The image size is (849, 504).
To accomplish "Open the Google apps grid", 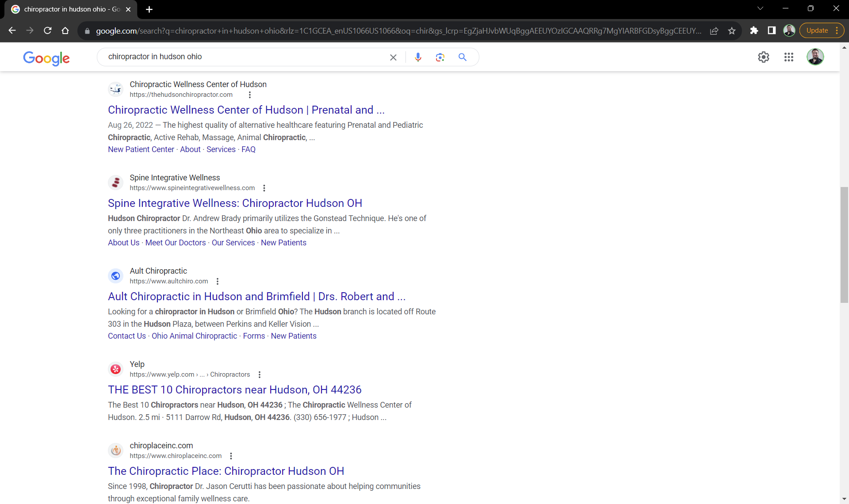I will pos(789,57).
